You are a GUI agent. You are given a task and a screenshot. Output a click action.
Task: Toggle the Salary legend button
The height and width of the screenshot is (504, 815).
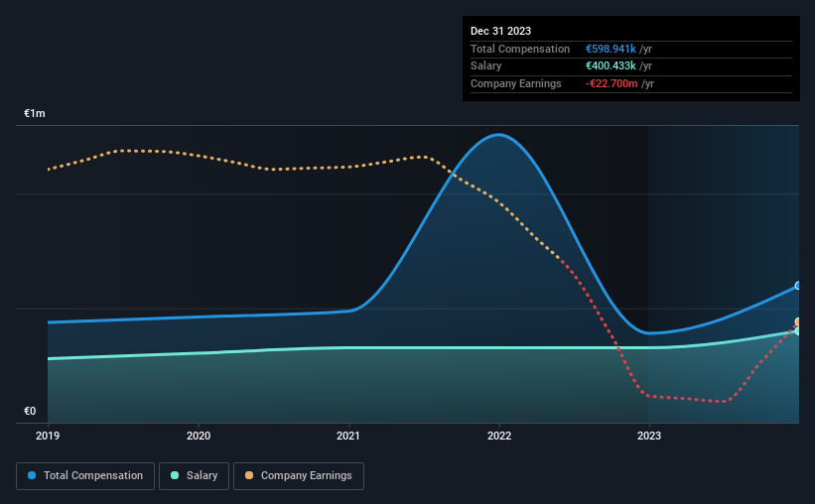point(194,476)
